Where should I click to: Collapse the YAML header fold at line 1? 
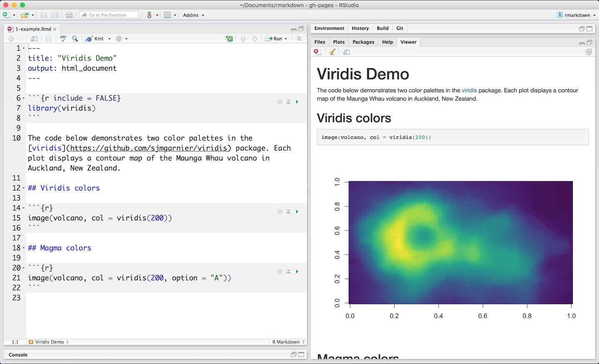(23, 48)
